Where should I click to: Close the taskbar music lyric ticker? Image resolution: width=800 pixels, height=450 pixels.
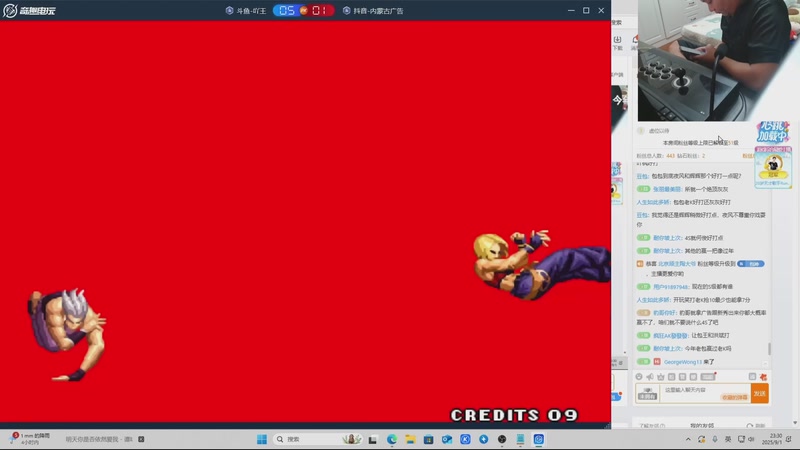(x=141, y=439)
